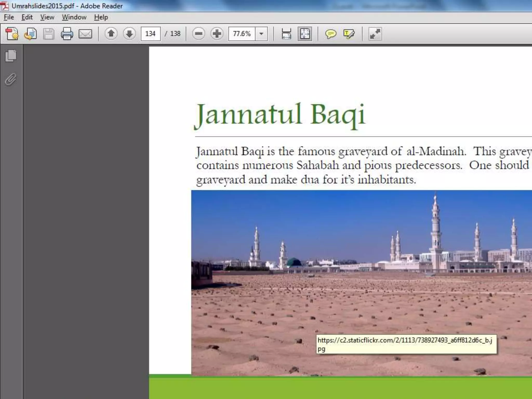The width and height of the screenshot is (532, 399).
Task: Click the Create PDF online icon
Action: point(12,34)
